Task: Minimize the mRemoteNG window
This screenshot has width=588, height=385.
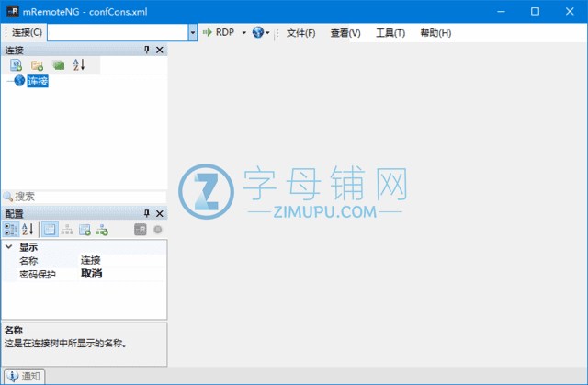Action: (x=501, y=12)
